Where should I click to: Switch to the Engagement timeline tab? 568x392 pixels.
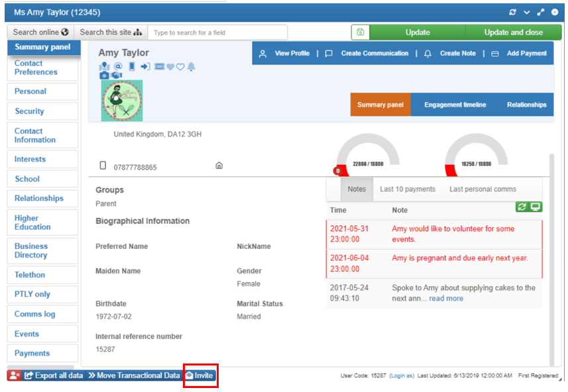455,105
